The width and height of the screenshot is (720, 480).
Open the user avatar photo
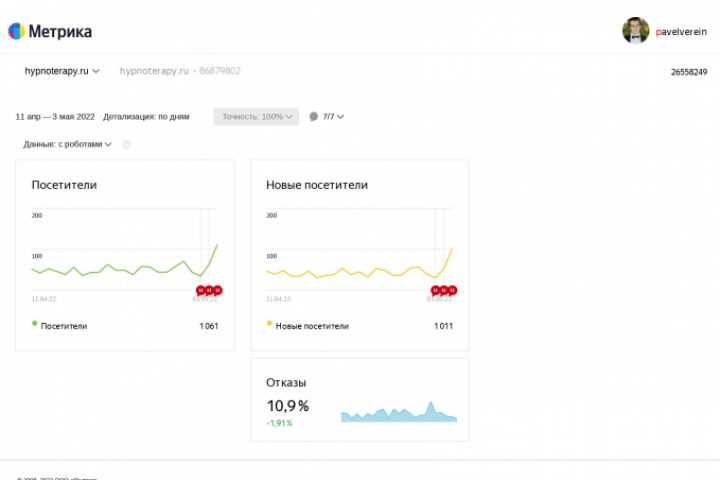[636, 31]
